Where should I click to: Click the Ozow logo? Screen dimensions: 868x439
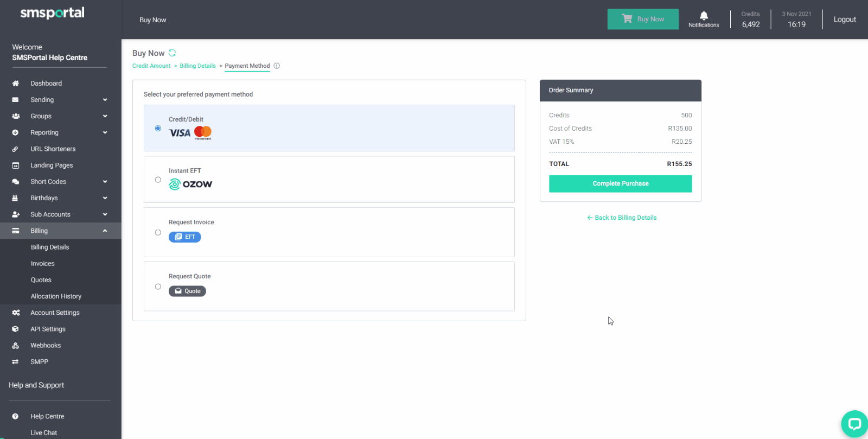(190, 184)
